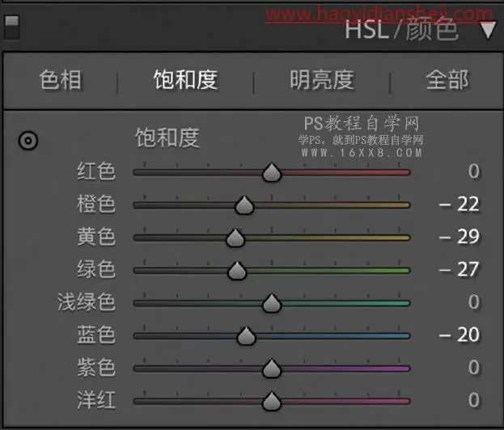Collapse the HSL/颜色 panel triangle
504x430 pixels.
click(488, 30)
